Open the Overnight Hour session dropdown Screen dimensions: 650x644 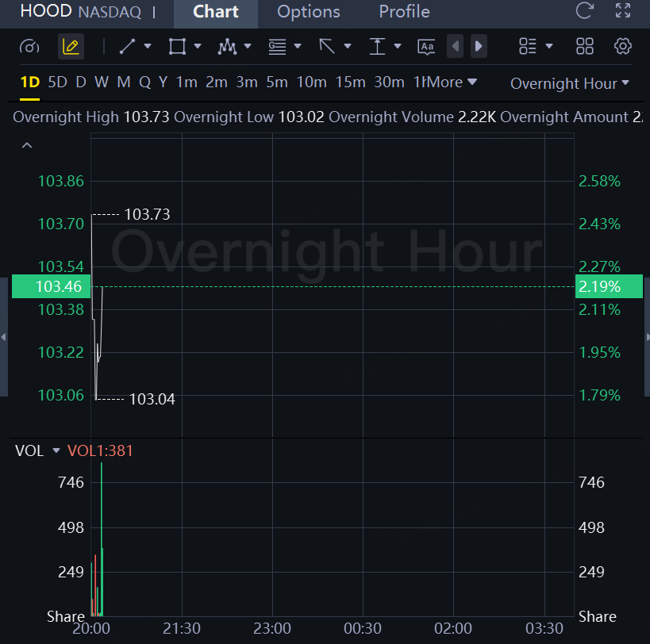click(569, 83)
